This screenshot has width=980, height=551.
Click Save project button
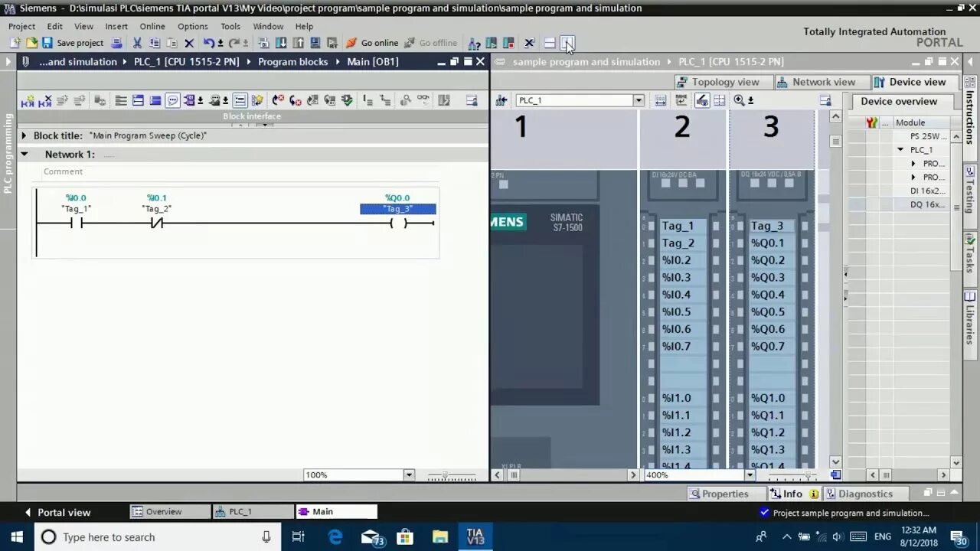click(73, 44)
